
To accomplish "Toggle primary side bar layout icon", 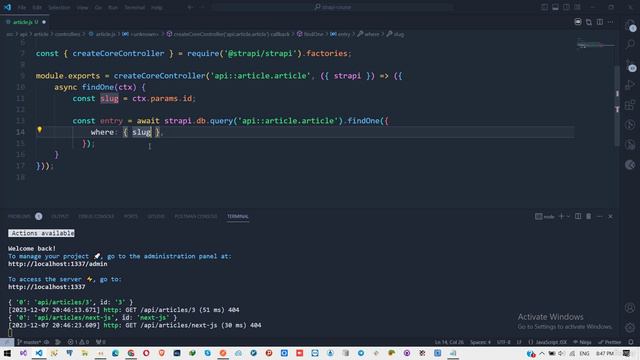I will (544, 7).
